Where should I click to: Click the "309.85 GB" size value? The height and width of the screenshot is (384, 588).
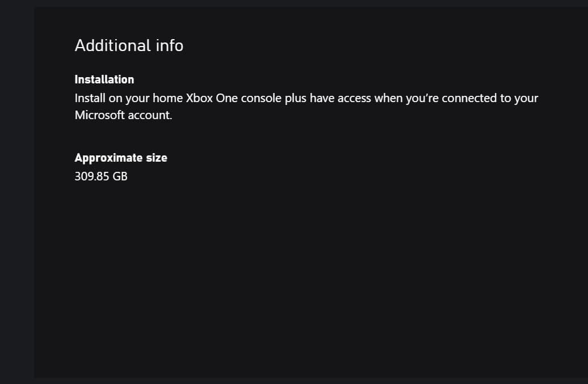point(101,176)
